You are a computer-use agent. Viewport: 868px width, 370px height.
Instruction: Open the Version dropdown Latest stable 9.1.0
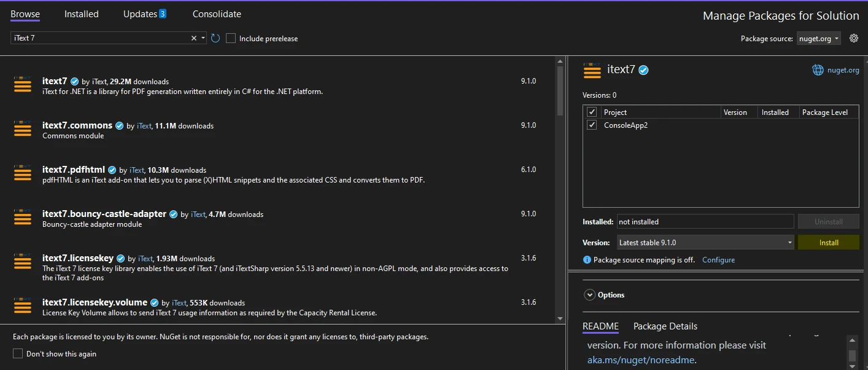705,243
